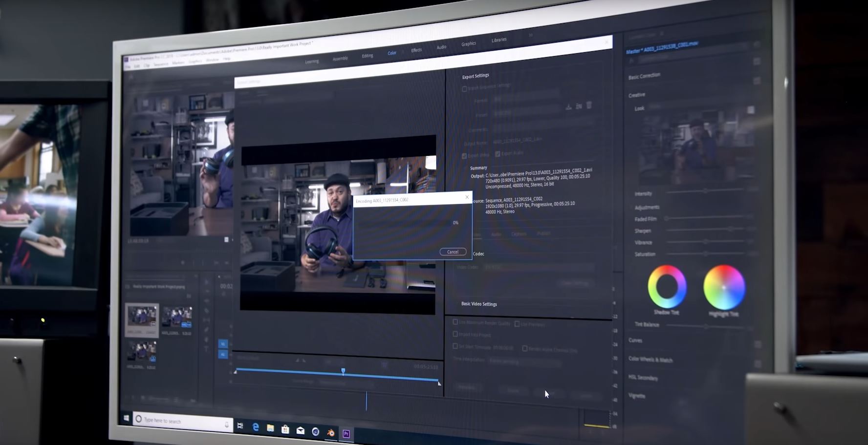Expand Color Wheels & Match section
Image resolution: width=868 pixels, height=445 pixels.
point(651,359)
